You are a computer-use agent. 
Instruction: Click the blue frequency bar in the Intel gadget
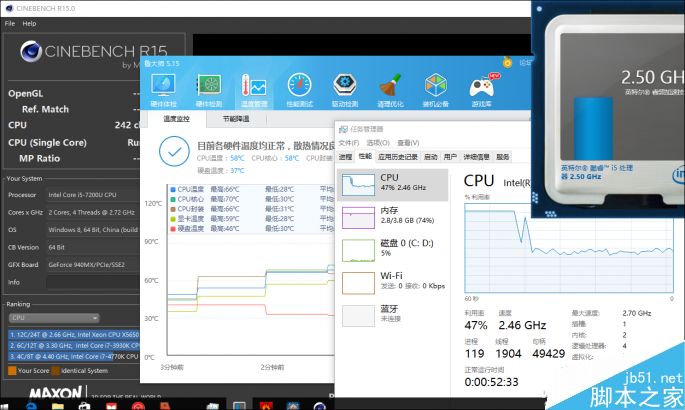(x=593, y=128)
